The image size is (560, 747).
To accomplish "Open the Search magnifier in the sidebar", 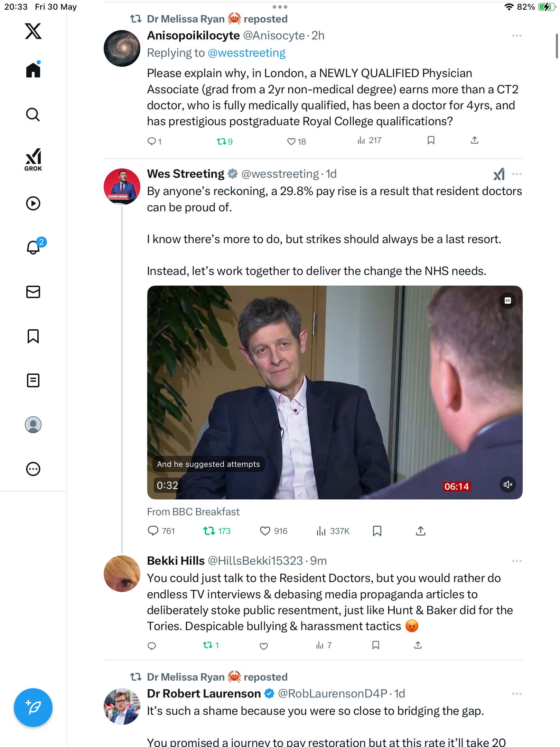I will click(33, 114).
